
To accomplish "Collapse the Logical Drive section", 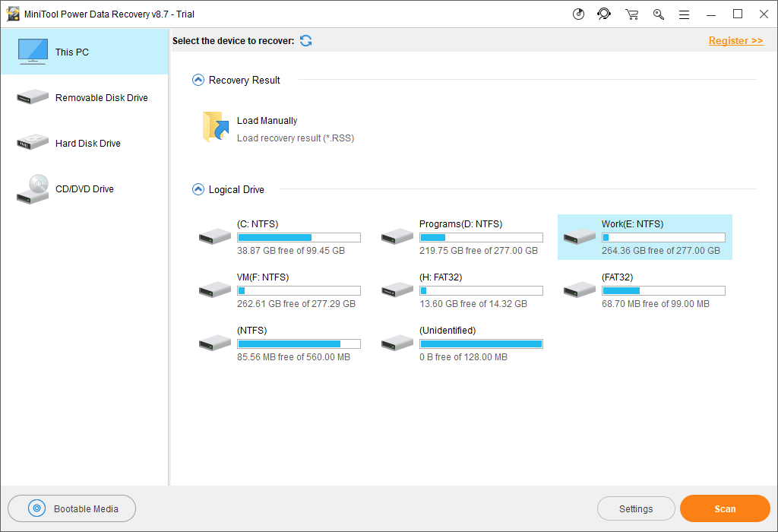I will coord(198,189).
